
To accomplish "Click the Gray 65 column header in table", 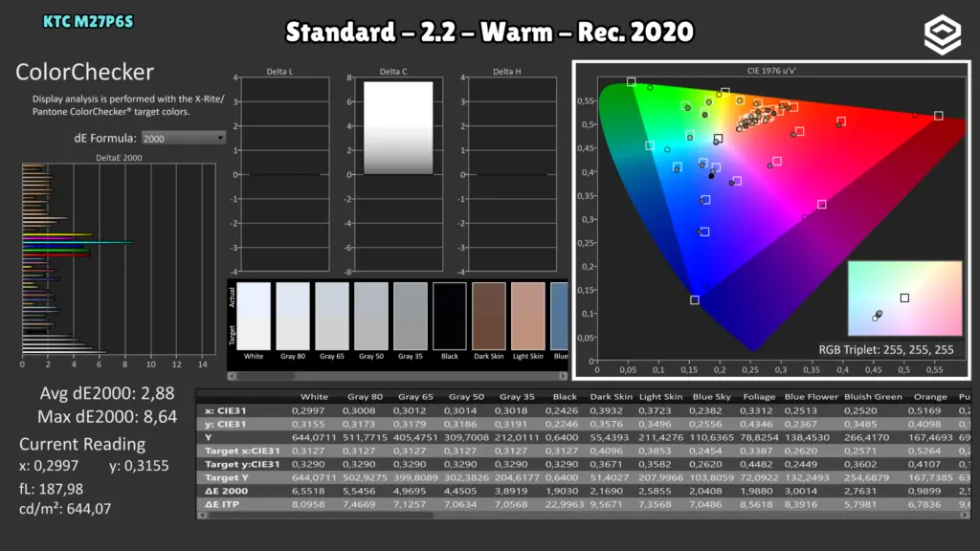I will (415, 397).
